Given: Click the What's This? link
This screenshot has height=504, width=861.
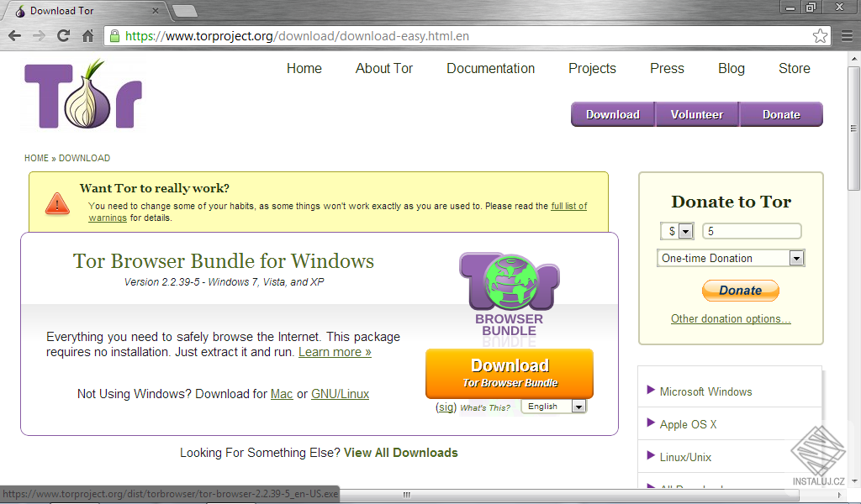Looking at the screenshot, I should [485, 407].
